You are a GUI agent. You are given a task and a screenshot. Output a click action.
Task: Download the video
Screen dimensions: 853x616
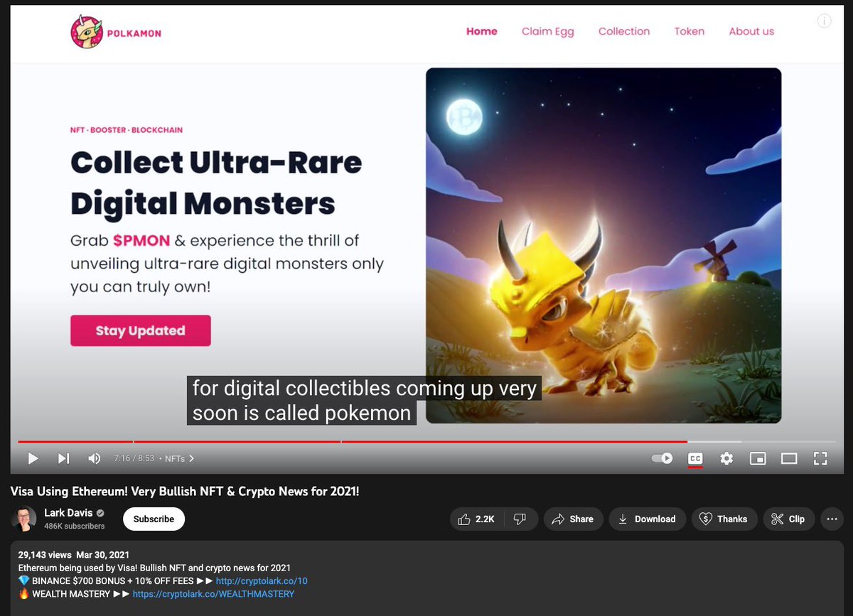click(x=647, y=519)
